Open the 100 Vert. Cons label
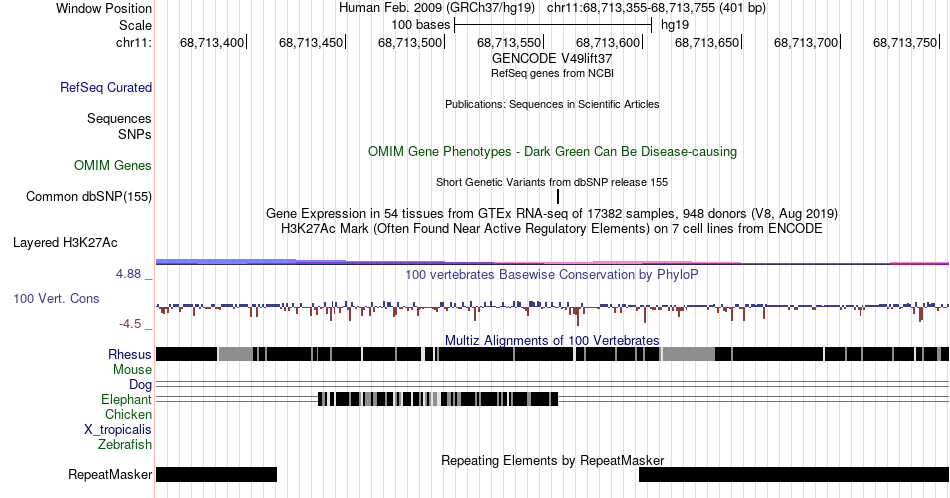 (x=56, y=298)
